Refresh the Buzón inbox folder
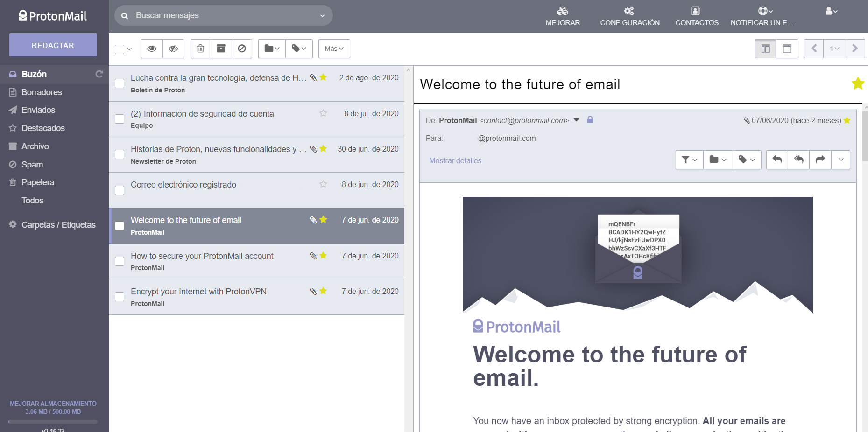 coord(99,74)
